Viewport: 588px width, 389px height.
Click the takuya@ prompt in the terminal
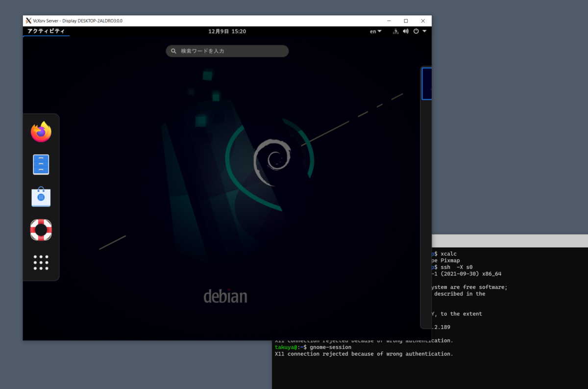(286, 347)
